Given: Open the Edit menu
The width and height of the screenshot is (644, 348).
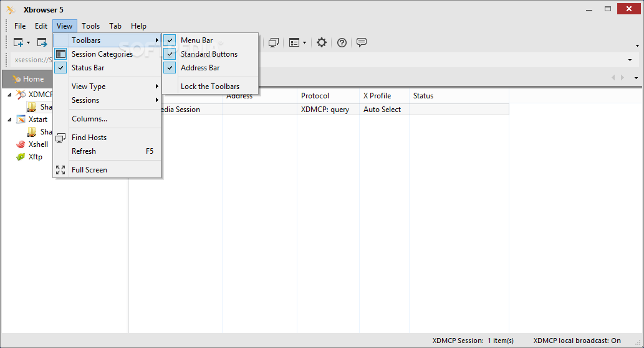Looking at the screenshot, I should click(41, 26).
